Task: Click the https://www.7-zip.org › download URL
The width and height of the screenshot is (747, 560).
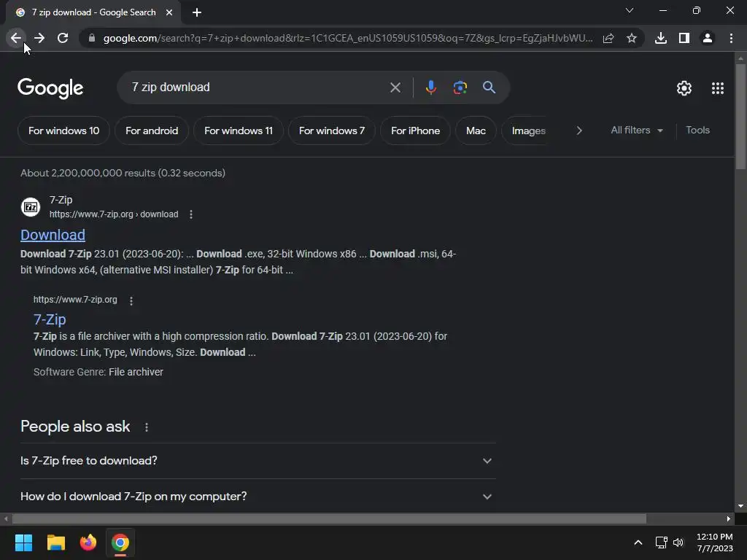Action: pos(114,214)
